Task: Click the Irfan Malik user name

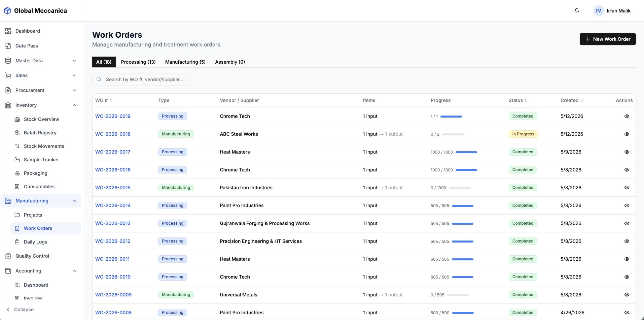Action: (618, 11)
